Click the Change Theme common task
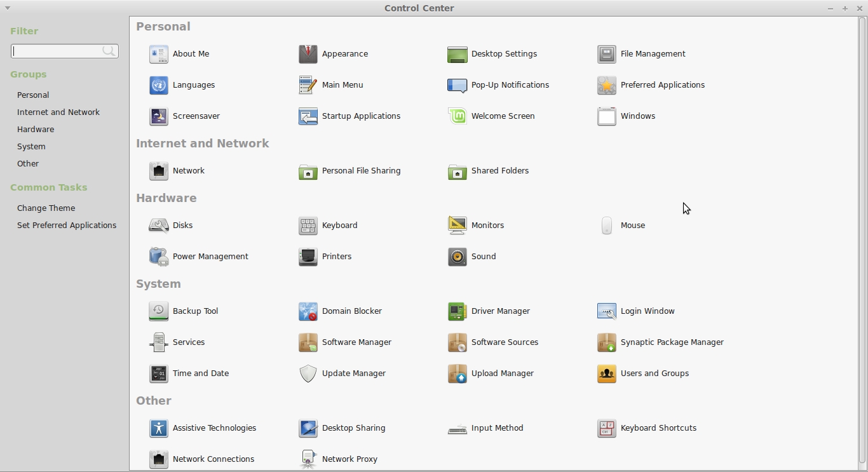868x472 pixels. pos(46,208)
